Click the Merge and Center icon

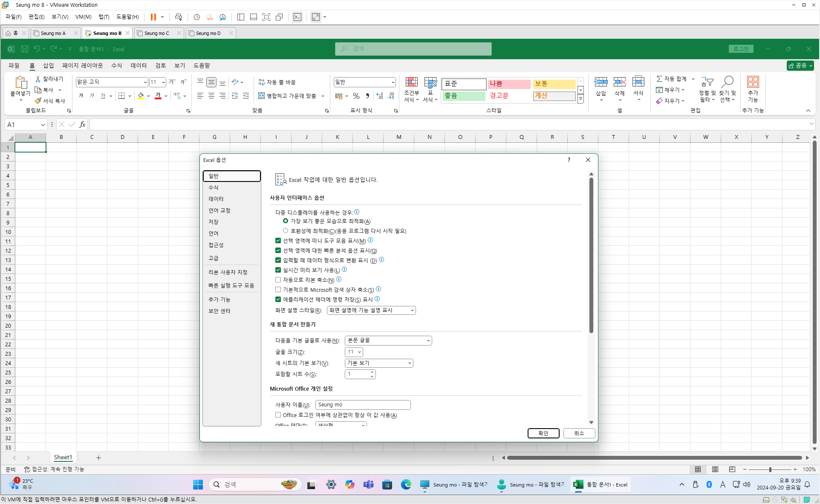point(262,96)
